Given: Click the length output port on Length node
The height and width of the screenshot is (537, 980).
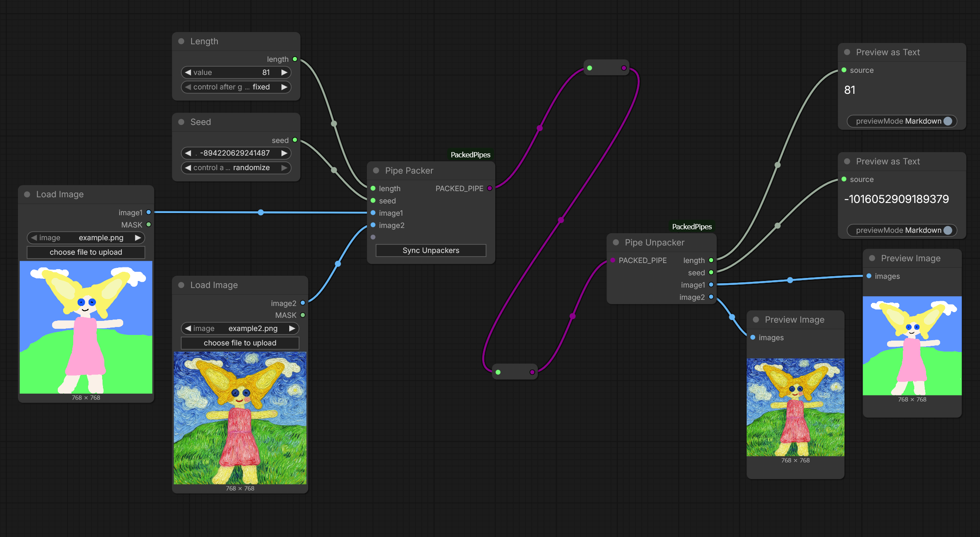Looking at the screenshot, I should (295, 59).
